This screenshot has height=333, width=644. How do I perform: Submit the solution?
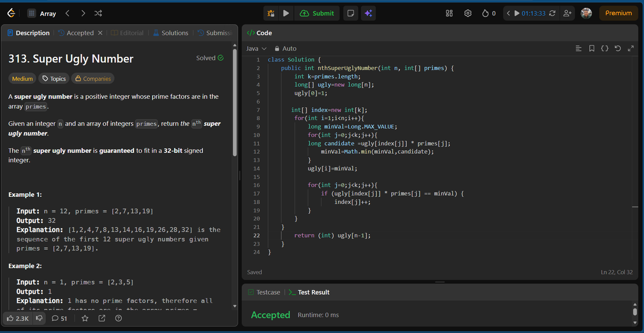click(317, 13)
